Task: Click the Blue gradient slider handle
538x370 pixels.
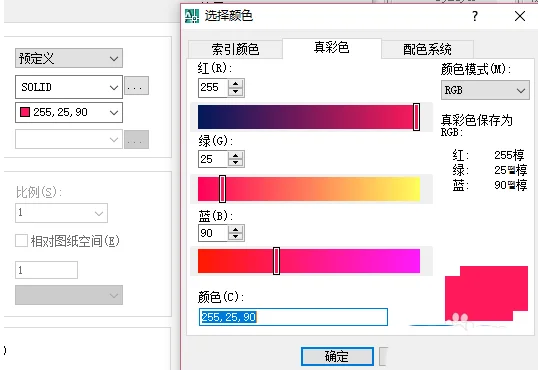Action: [x=277, y=261]
